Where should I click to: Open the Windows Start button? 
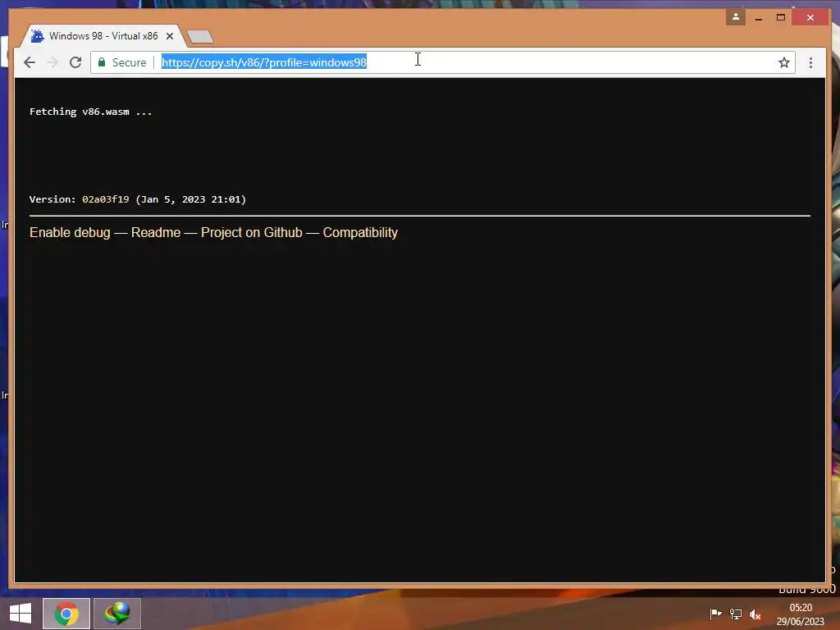coord(21,614)
